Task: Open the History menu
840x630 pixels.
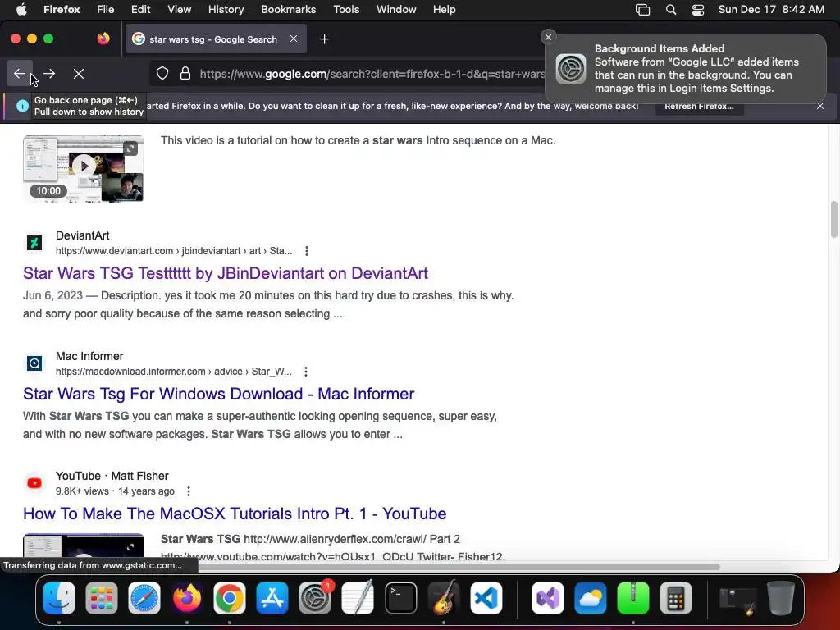Action: (x=226, y=9)
